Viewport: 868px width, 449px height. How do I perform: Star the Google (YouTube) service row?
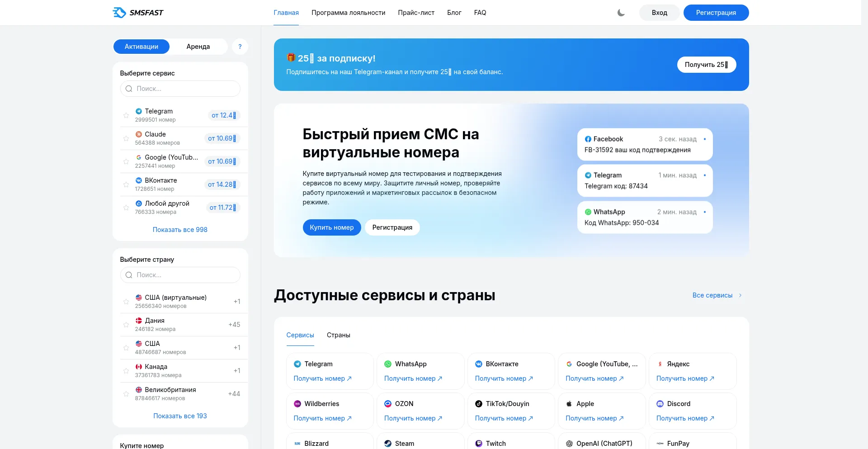point(126,161)
